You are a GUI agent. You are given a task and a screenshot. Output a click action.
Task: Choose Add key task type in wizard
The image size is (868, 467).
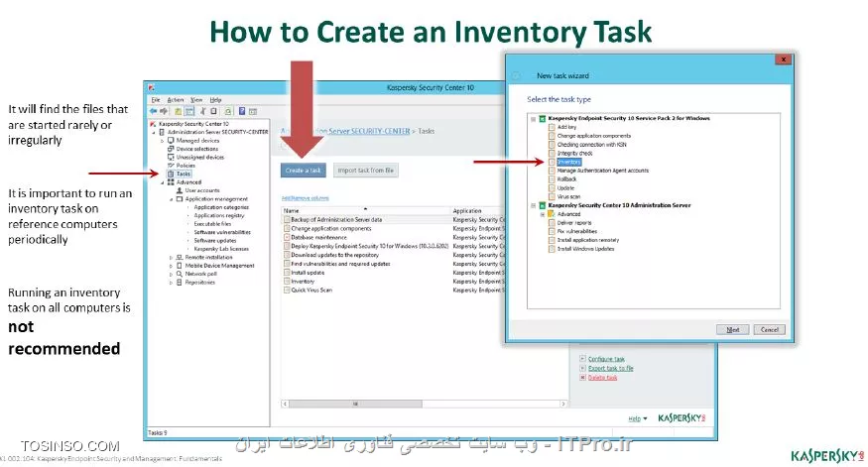566,127
